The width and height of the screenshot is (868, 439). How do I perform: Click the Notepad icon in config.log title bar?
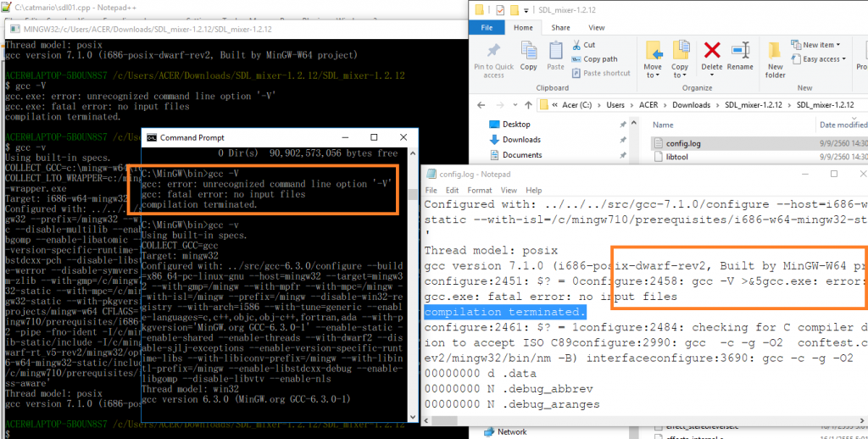pos(431,174)
